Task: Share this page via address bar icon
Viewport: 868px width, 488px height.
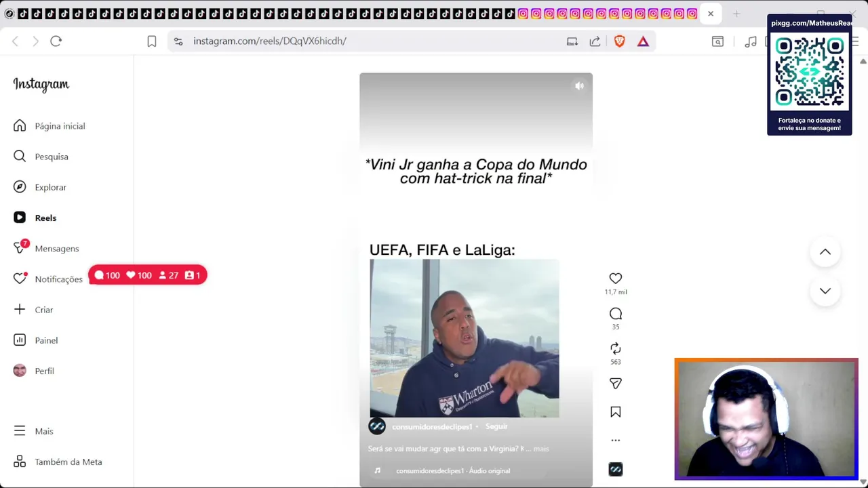Action: click(x=595, y=41)
